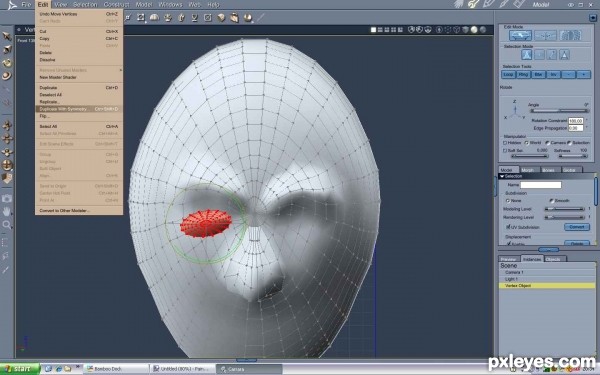The image size is (600, 375).
Task: Collapse the Selection section triangle
Action: (x=502, y=176)
